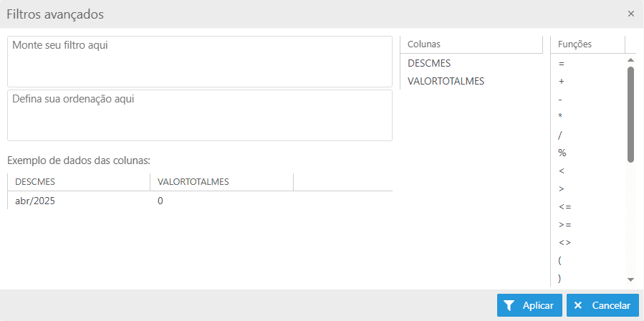
Task: Insert the less-than-or-equal operator
Action: pyautogui.click(x=564, y=206)
